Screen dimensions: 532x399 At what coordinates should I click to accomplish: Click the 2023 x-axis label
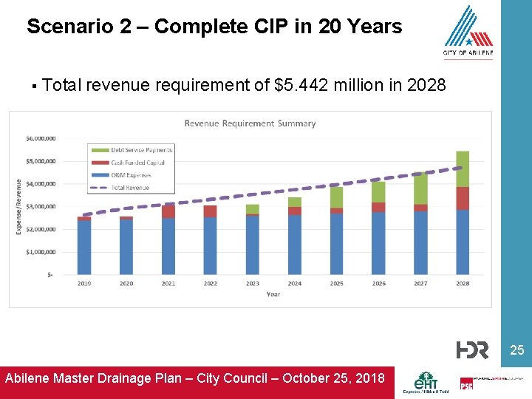[253, 283]
